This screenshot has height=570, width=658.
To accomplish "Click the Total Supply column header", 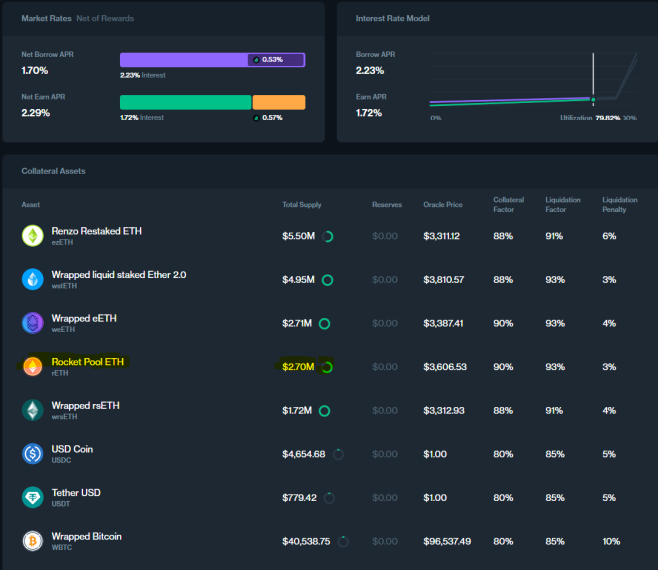I will click(x=302, y=204).
